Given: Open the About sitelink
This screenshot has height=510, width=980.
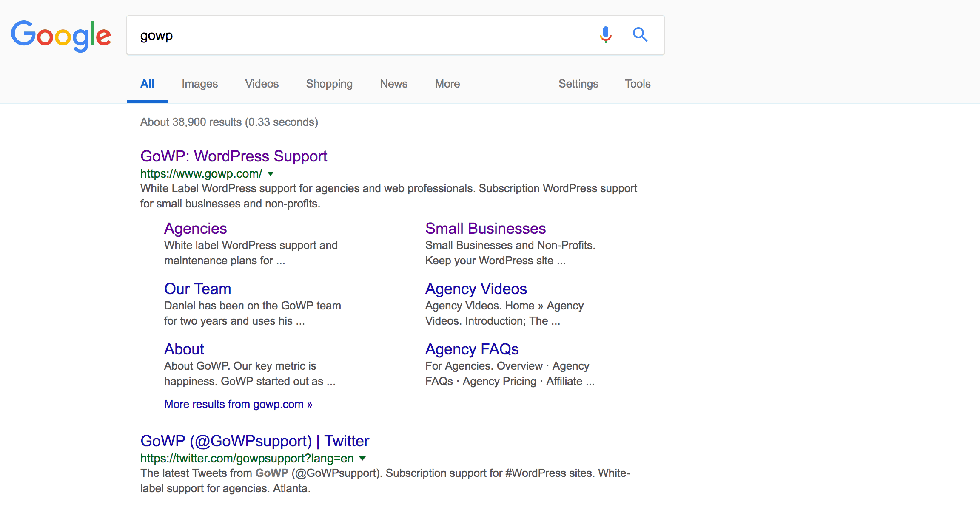Looking at the screenshot, I should 184,349.
